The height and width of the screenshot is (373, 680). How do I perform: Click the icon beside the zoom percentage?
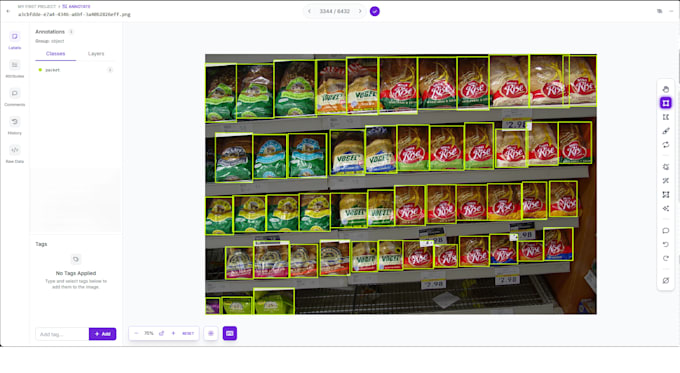click(x=161, y=333)
